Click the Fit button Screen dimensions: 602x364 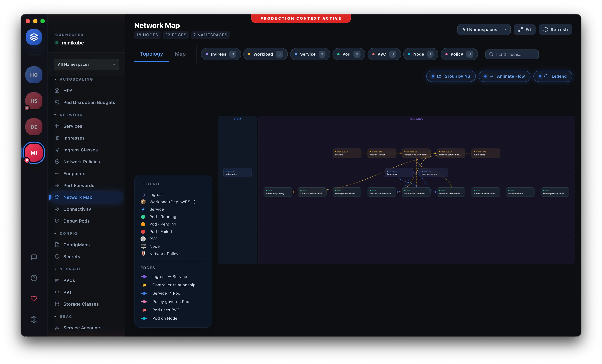[x=524, y=29]
